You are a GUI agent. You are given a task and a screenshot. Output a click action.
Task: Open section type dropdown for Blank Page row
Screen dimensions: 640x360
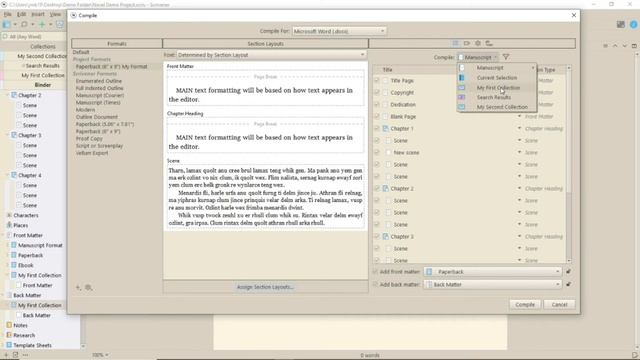[519, 116]
